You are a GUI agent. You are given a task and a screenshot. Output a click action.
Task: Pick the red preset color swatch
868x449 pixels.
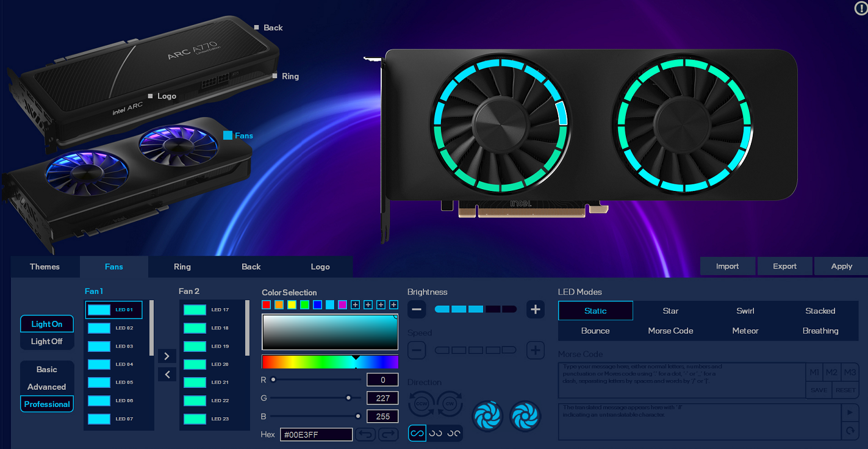point(266,304)
